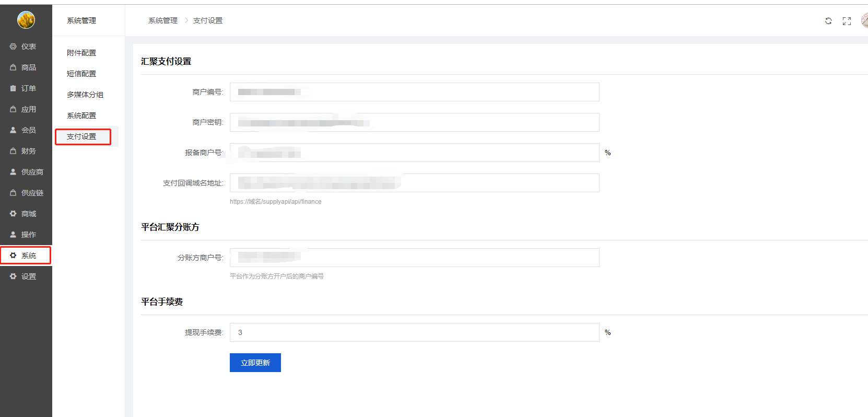Viewport: 868px width, 417px height.
Task: Click the refresh icon in top bar
Action: point(828,21)
